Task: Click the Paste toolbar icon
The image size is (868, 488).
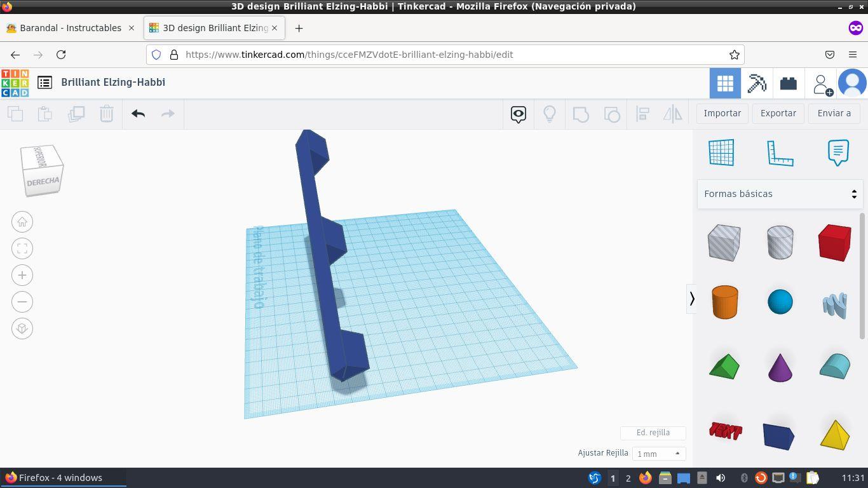Action: 45,114
